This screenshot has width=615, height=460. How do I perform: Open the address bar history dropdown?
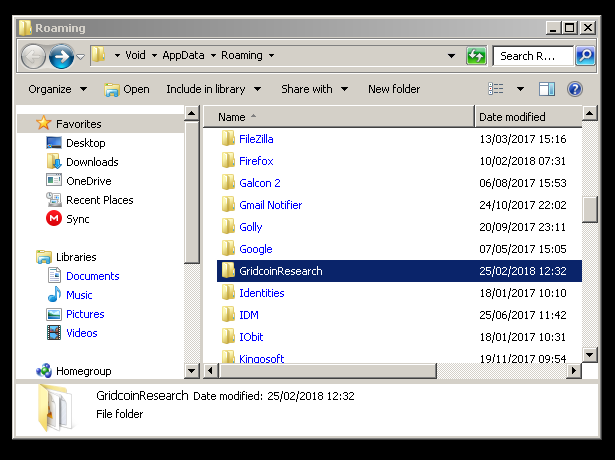tap(451, 56)
